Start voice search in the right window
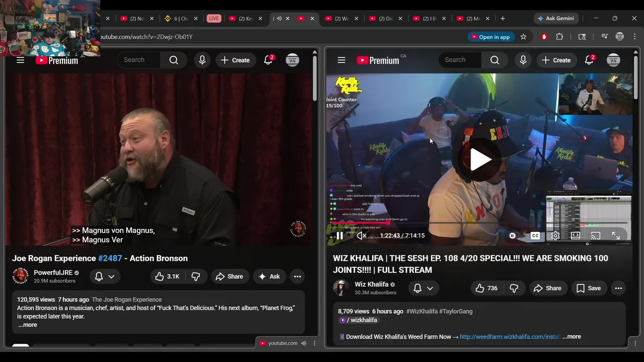Screen dimensions: 644x362 point(523,60)
